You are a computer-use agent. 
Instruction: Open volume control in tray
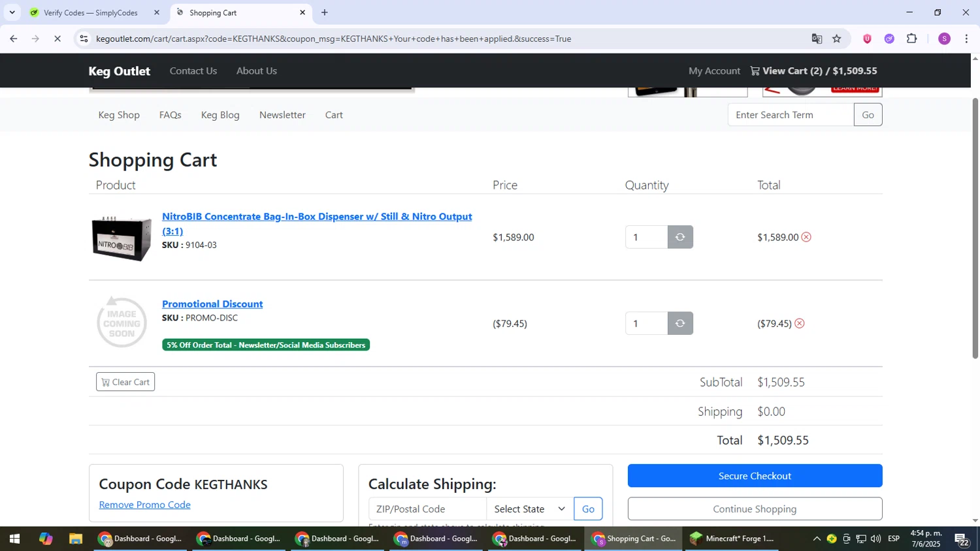[875, 539]
